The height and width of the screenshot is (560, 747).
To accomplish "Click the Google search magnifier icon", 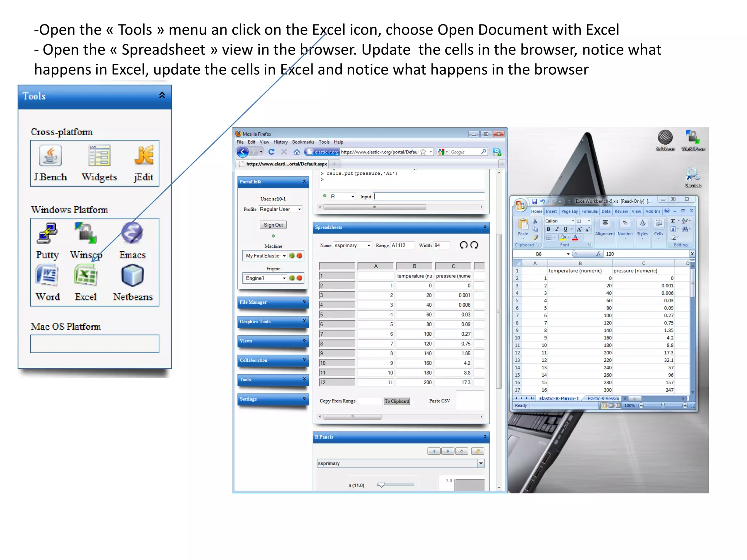I will tap(484, 152).
